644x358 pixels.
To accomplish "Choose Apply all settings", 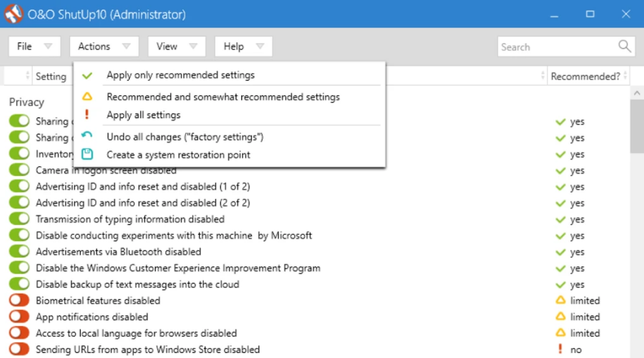I will point(230,115).
